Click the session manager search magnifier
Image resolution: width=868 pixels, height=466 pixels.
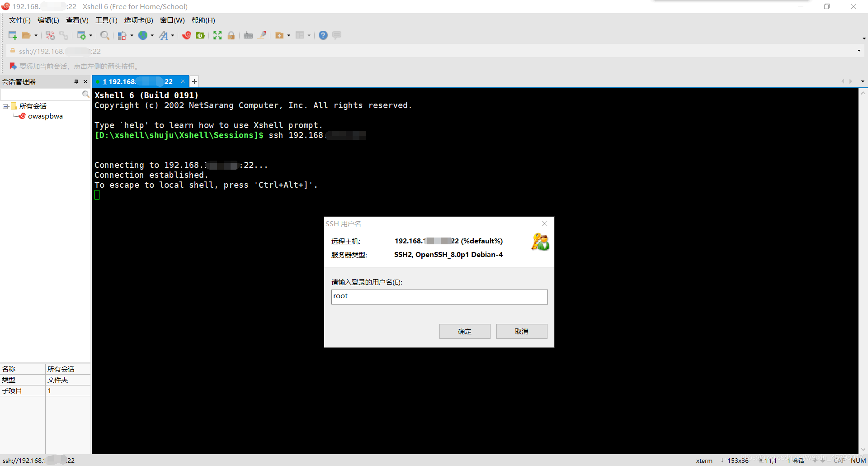tap(86, 94)
